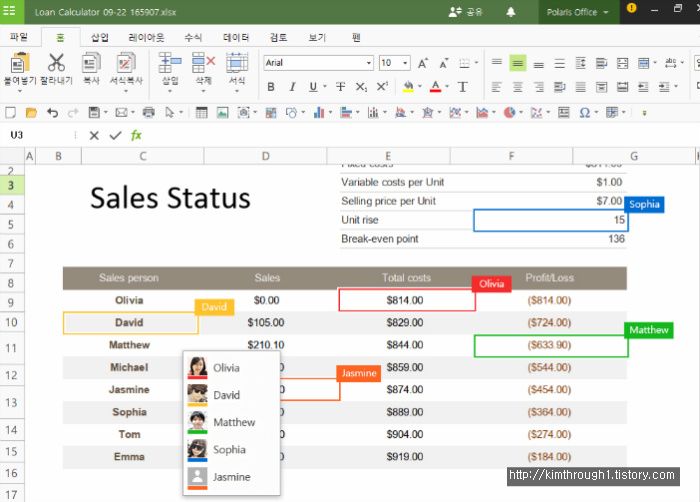Open the 파일 (File) menu

coord(19,37)
